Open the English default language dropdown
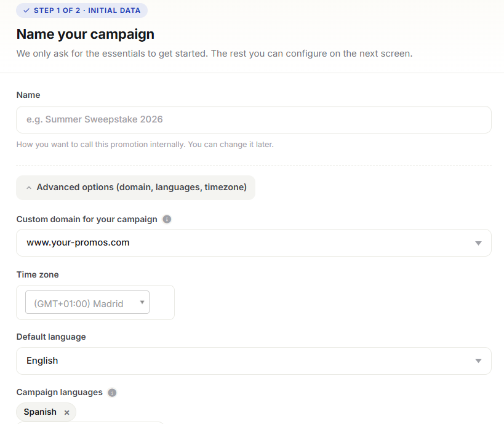The width and height of the screenshot is (504, 424). pyautogui.click(x=254, y=361)
